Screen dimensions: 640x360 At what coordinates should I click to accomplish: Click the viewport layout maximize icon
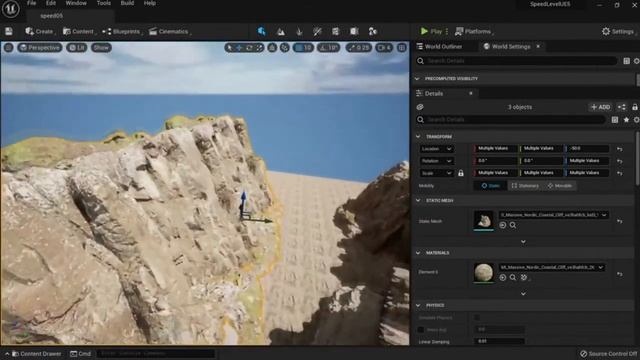(402, 48)
